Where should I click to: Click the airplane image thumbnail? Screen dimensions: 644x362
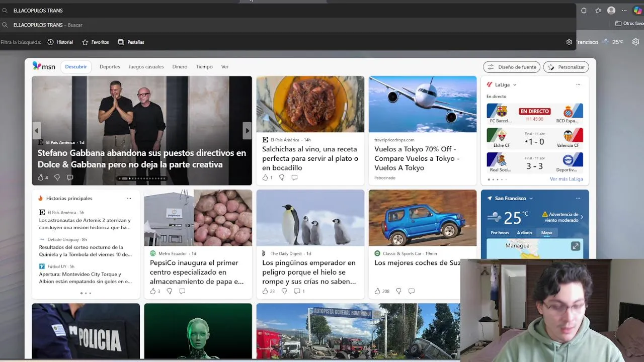(x=423, y=104)
